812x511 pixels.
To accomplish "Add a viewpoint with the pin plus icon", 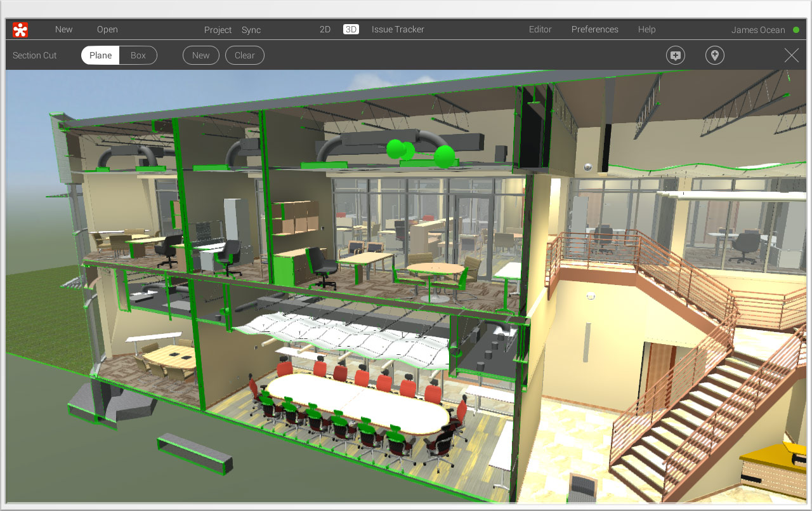I will (714, 55).
